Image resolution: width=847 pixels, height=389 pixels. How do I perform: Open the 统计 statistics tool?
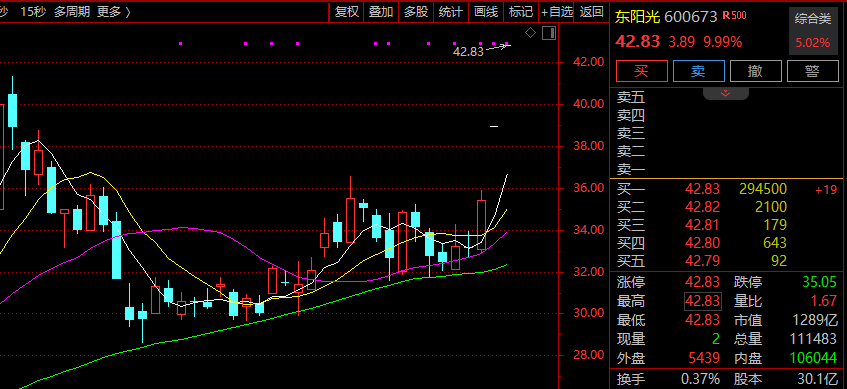(451, 12)
